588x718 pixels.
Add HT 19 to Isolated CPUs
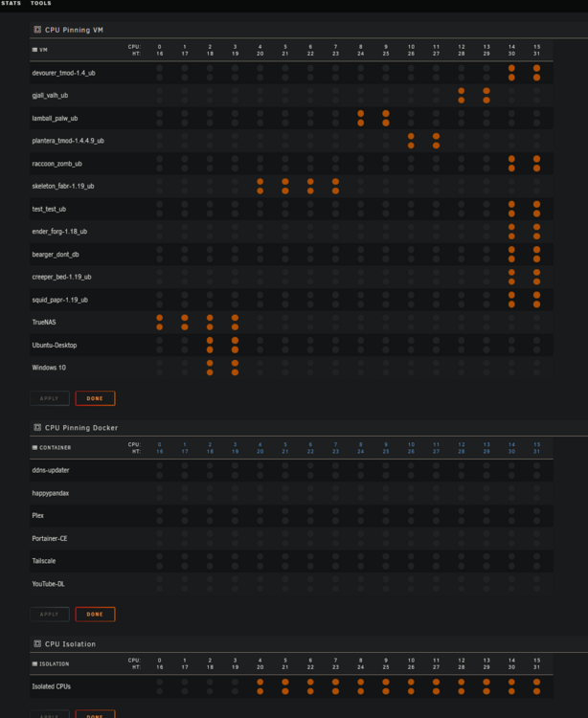coord(235,691)
